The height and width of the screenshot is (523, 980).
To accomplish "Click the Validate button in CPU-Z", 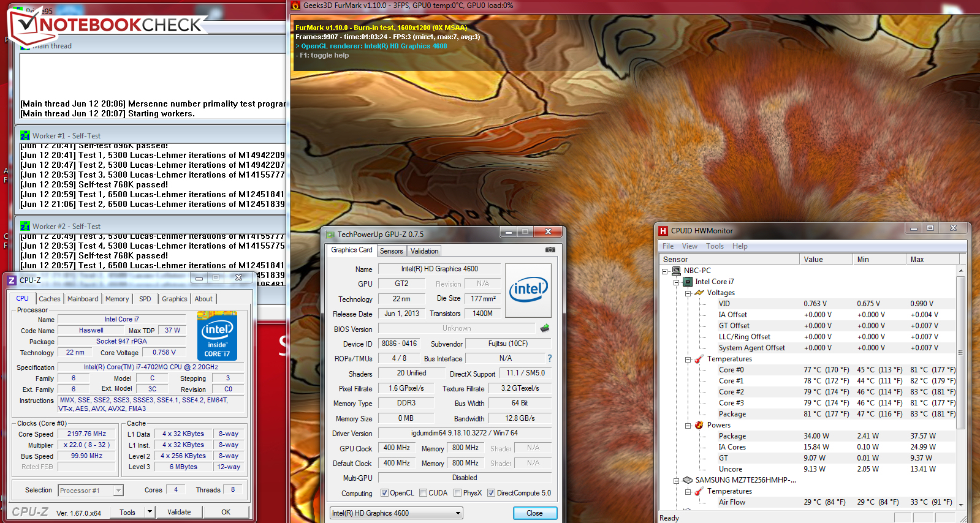I will click(179, 512).
